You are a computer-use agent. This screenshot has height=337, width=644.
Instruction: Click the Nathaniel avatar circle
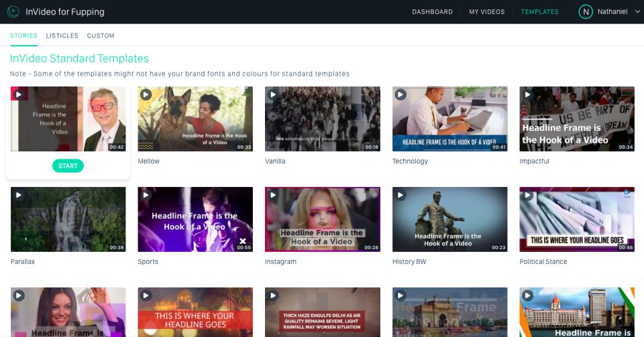point(586,12)
